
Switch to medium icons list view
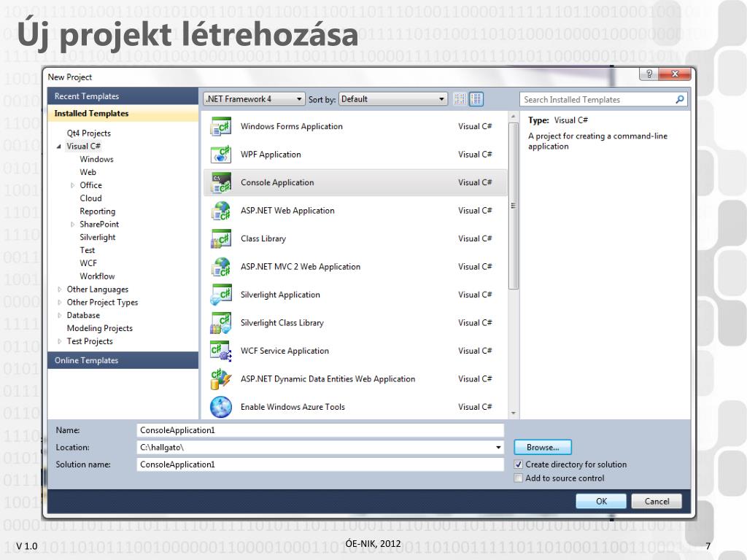[x=476, y=99]
